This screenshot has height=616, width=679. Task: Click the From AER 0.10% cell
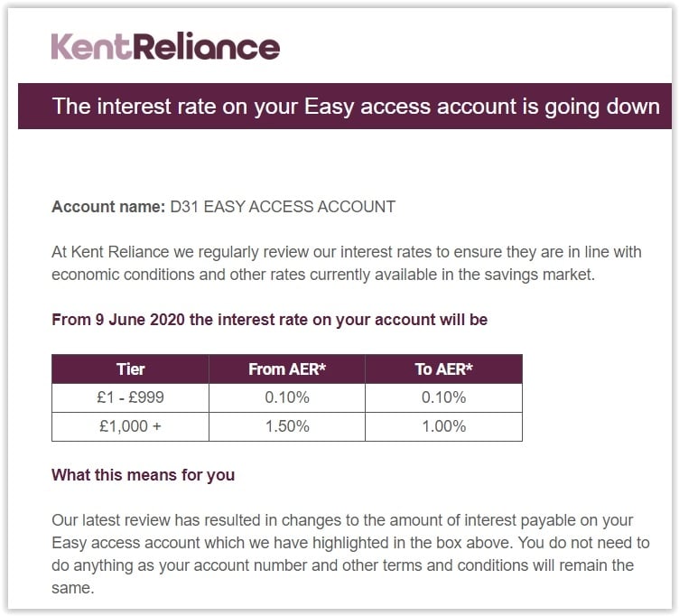pyautogui.click(x=286, y=397)
